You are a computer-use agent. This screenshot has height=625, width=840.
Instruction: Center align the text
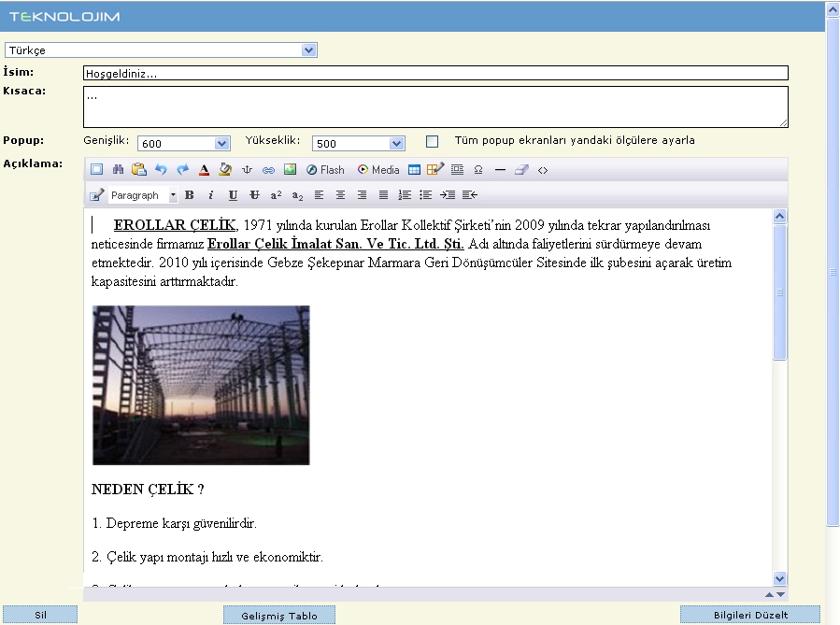click(x=340, y=195)
